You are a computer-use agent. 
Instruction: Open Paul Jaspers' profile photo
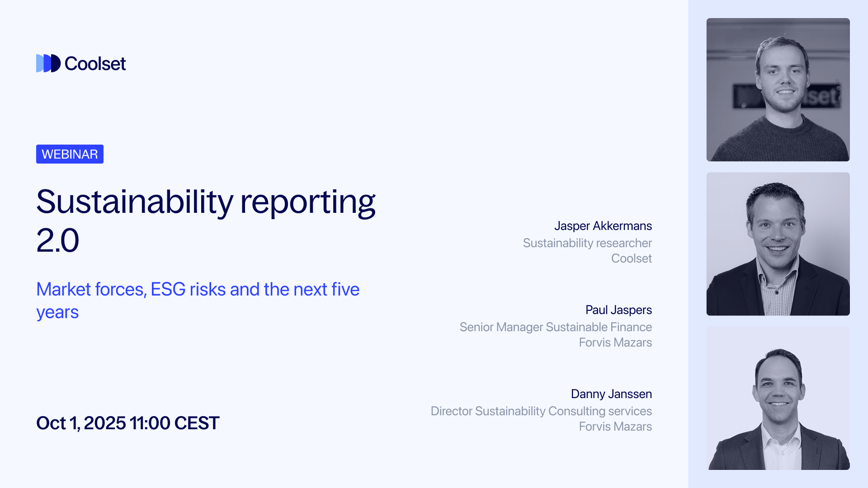778,244
